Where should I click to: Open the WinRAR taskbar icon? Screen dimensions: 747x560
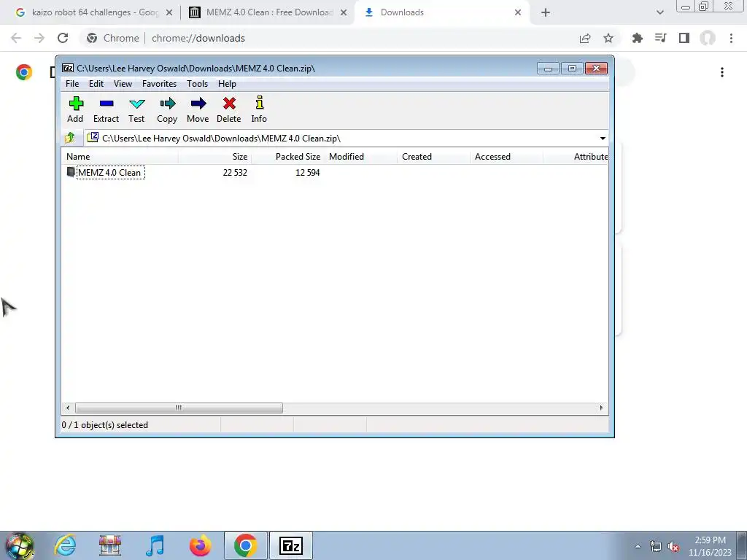(x=110, y=545)
